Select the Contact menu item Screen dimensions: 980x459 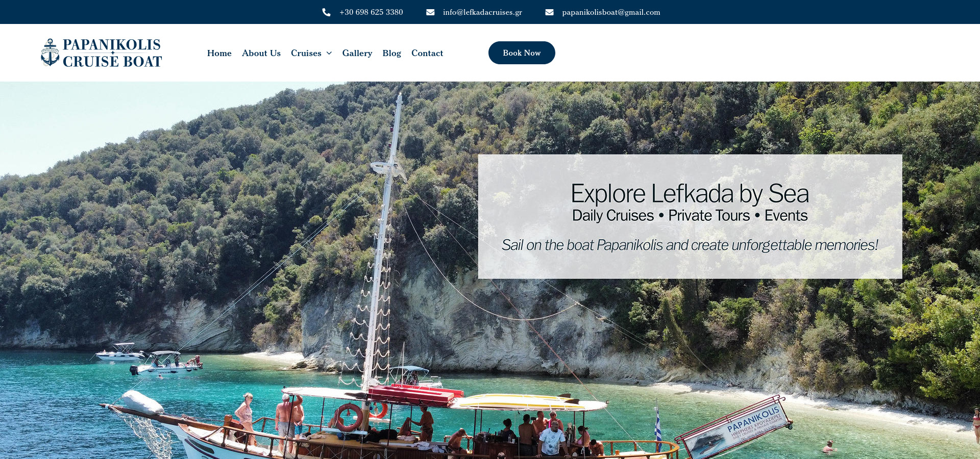click(x=427, y=53)
